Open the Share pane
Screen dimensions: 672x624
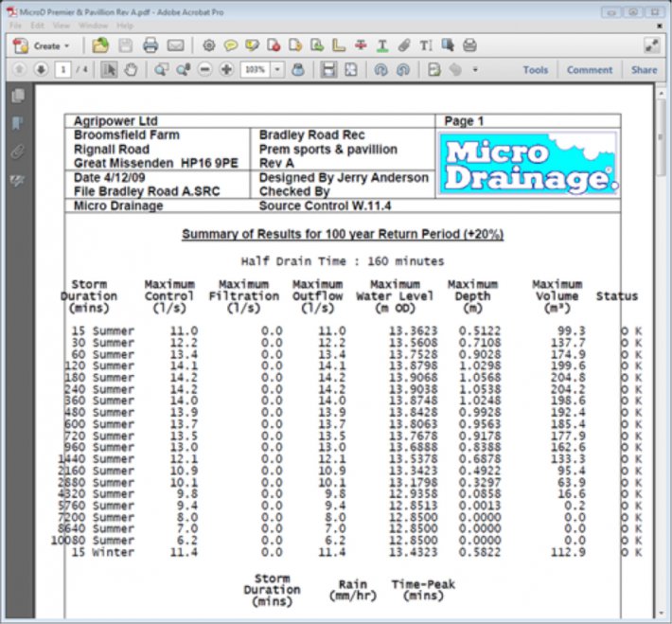click(644, 69)
